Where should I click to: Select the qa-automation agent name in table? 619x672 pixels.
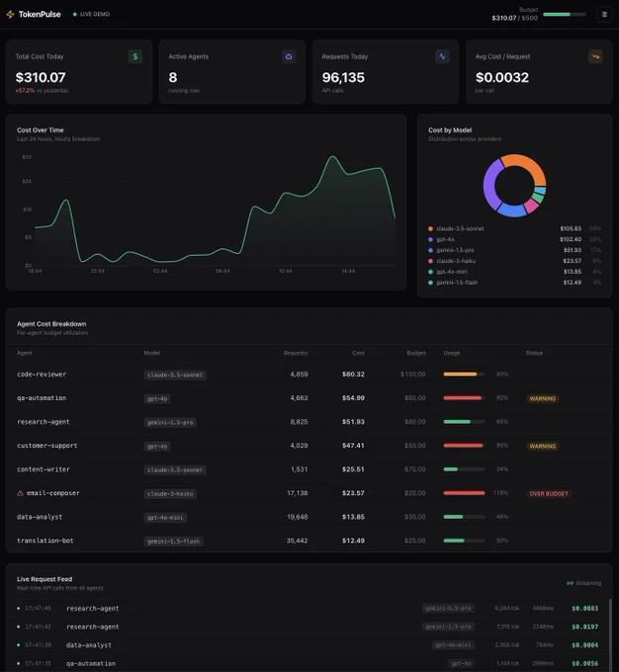click(42, 398)
